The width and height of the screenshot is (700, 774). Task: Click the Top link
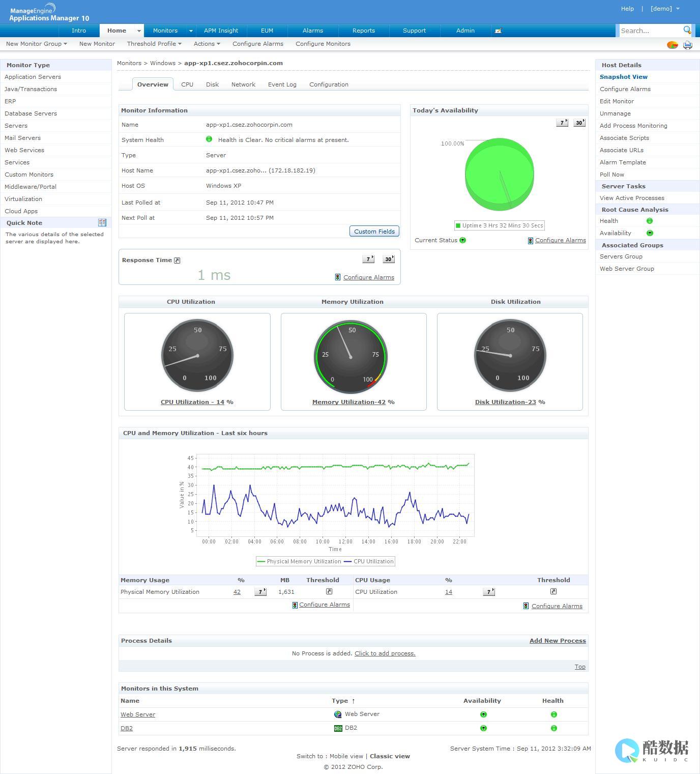tap(580, 667)
